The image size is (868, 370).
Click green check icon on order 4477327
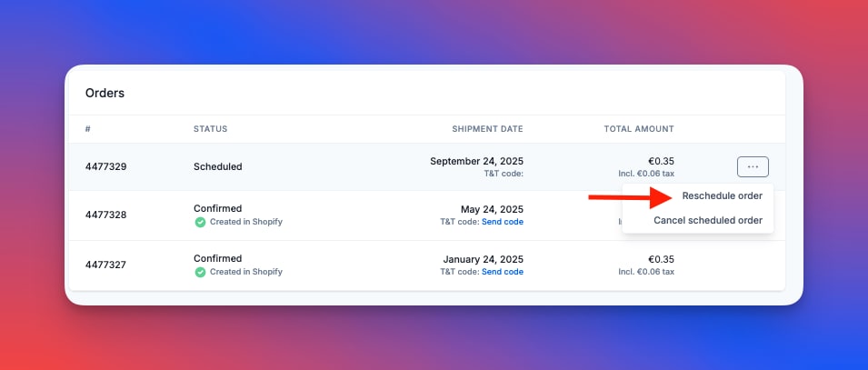(200, 272)
